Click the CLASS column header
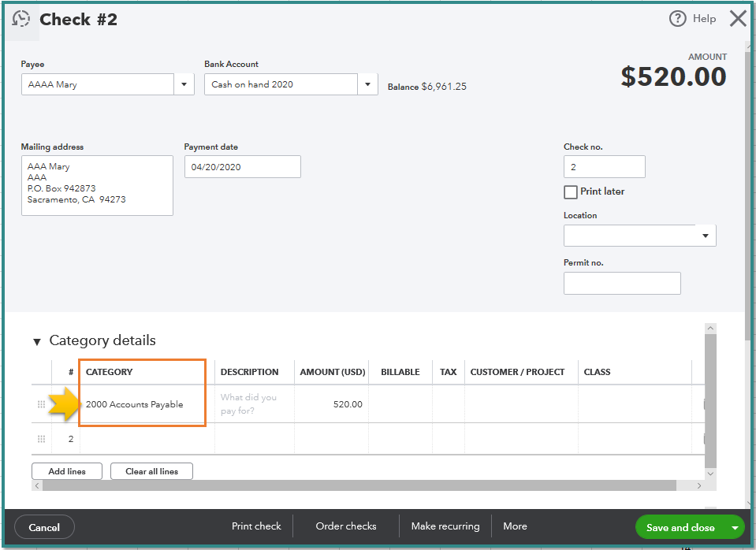Viewport: 756px width, 550px height. [x=597, y=372]
